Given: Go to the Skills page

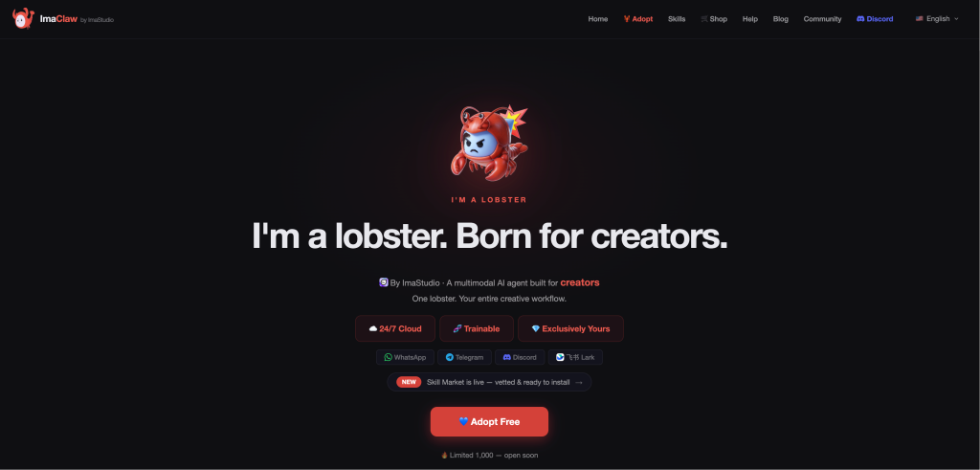Looking at the screenshot, I should (677, 19).
